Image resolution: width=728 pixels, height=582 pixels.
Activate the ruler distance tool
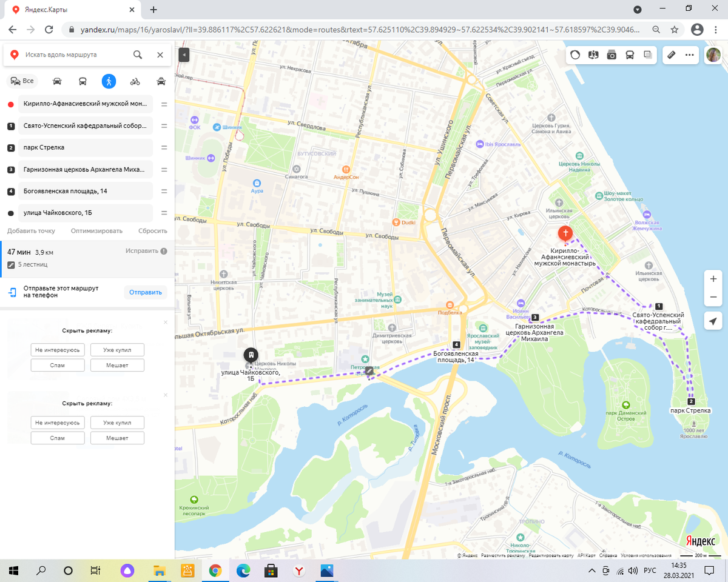coord(671,55)
